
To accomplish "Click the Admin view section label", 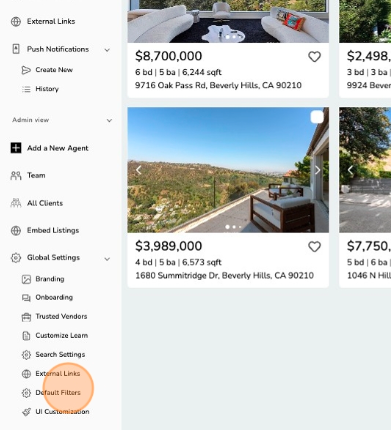I will click(x=31, y=120).
